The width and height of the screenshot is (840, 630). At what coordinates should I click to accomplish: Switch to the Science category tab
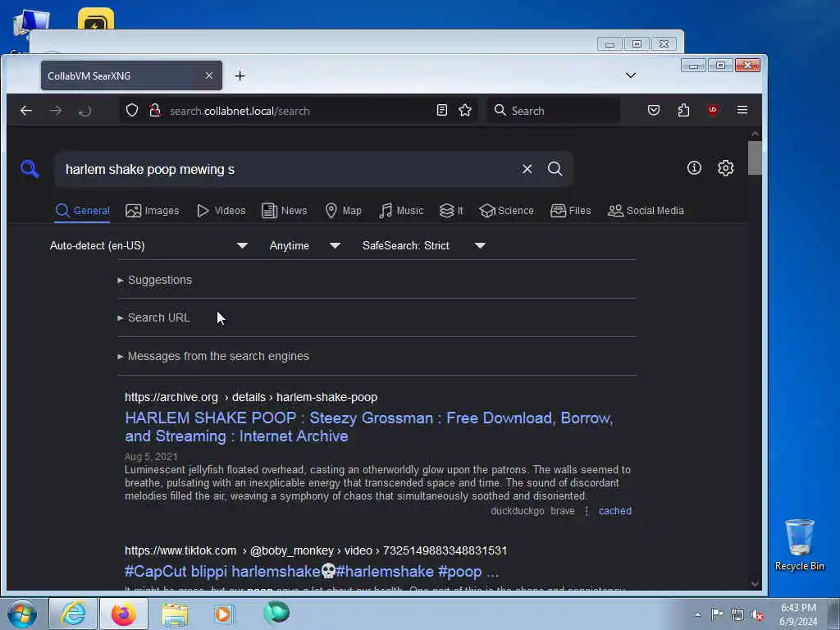coord(507,211)
